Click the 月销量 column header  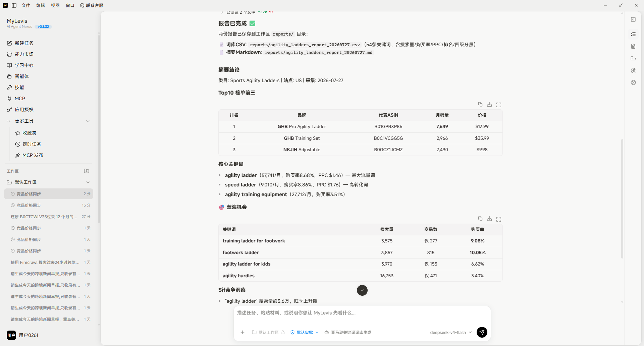point(442,115)
